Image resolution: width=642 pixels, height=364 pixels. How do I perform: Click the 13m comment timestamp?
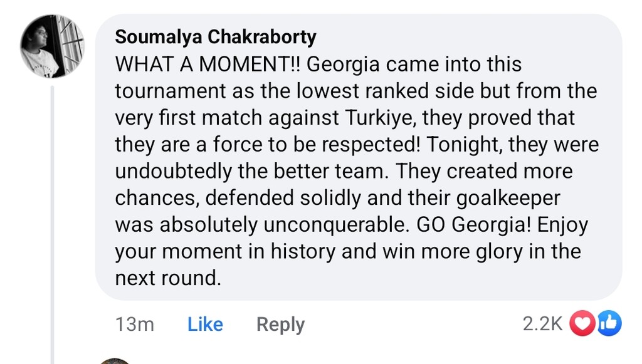(135, 324)
